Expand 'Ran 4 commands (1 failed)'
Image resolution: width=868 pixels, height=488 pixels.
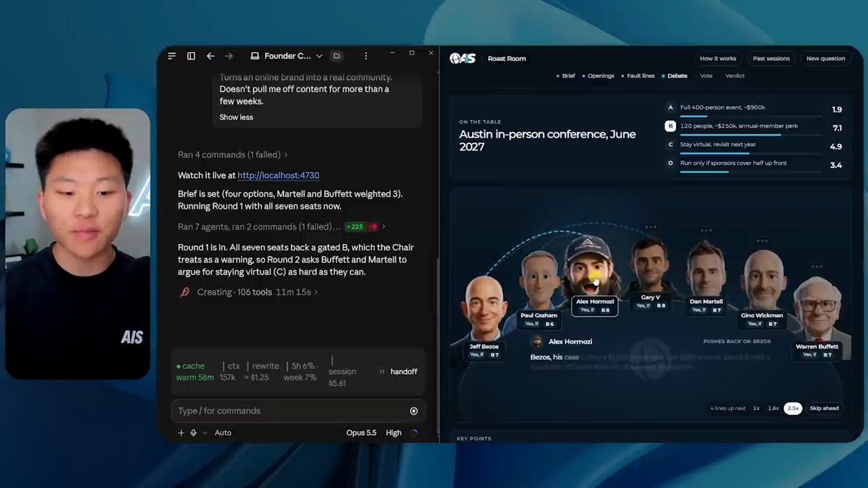[233, 155]
